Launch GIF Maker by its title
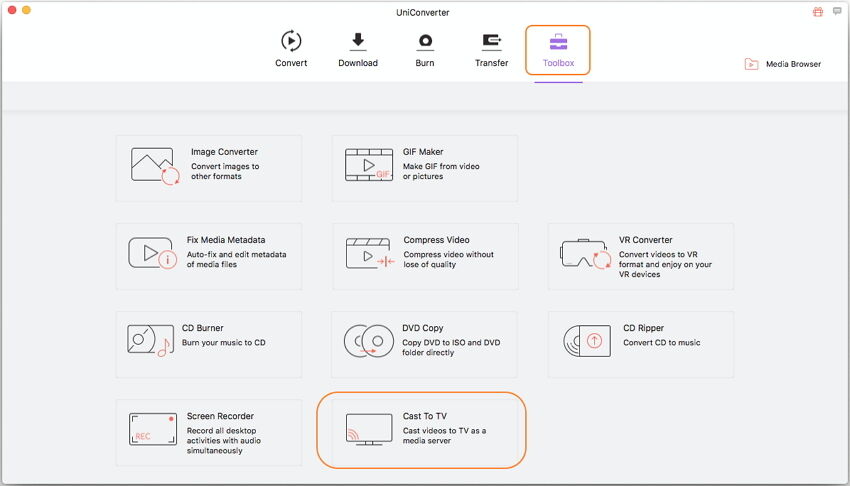The image size is (850, 486). point(423,152)
